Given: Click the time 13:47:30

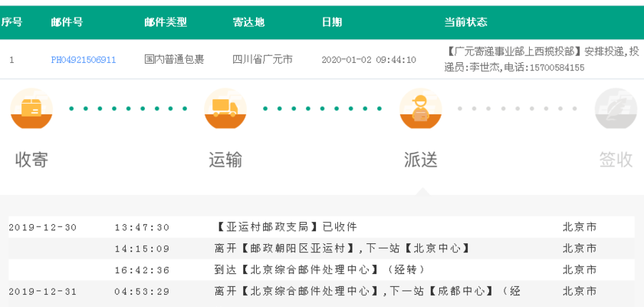Looking at the screenshot, I should coord(142,227).
